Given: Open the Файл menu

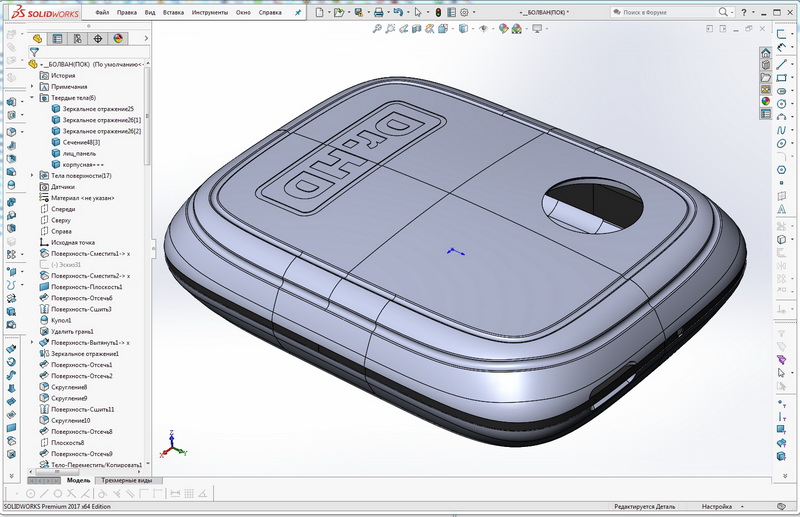Looking at the screenshot, I should pyautogui.click(x=102, y=12).
